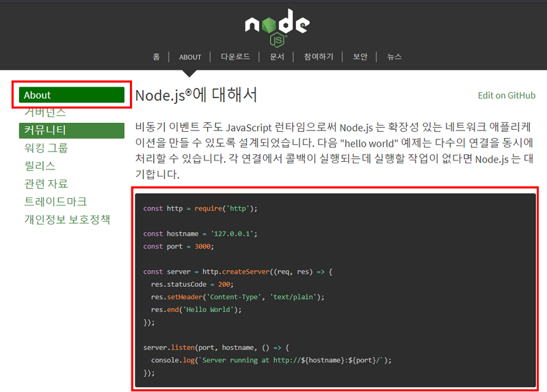Open the 거버넌스 sidebar link
Screen dimensions: 547x392
coord(45,112)
